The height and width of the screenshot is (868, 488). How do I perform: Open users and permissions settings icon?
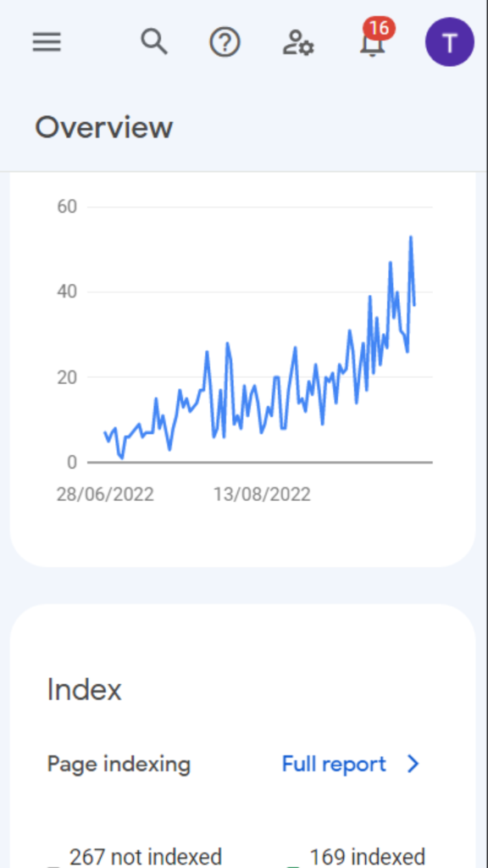coord(298,42)
